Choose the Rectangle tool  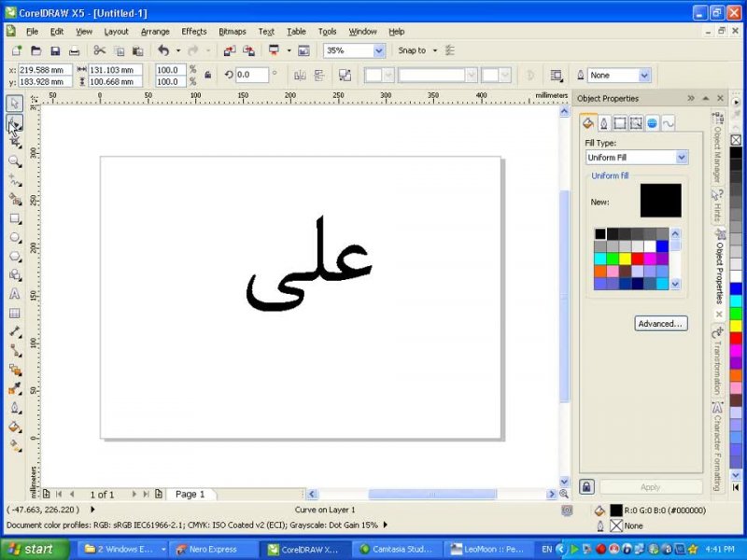click(15, 218)
